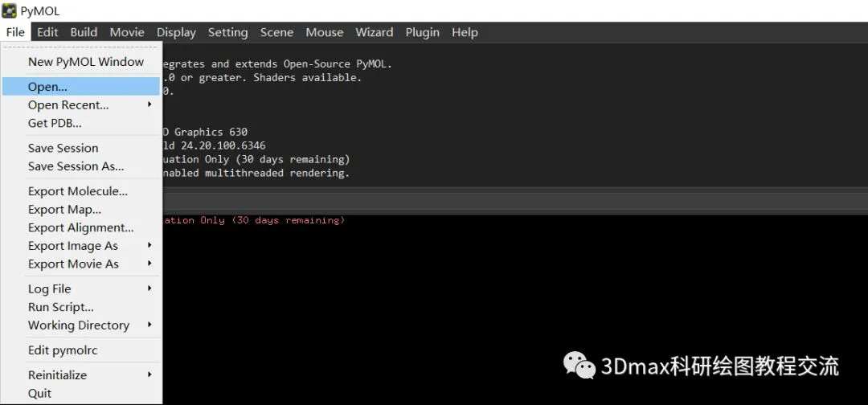
Task: Expand Export Image As submenu arrow
Action: [149, 245]
